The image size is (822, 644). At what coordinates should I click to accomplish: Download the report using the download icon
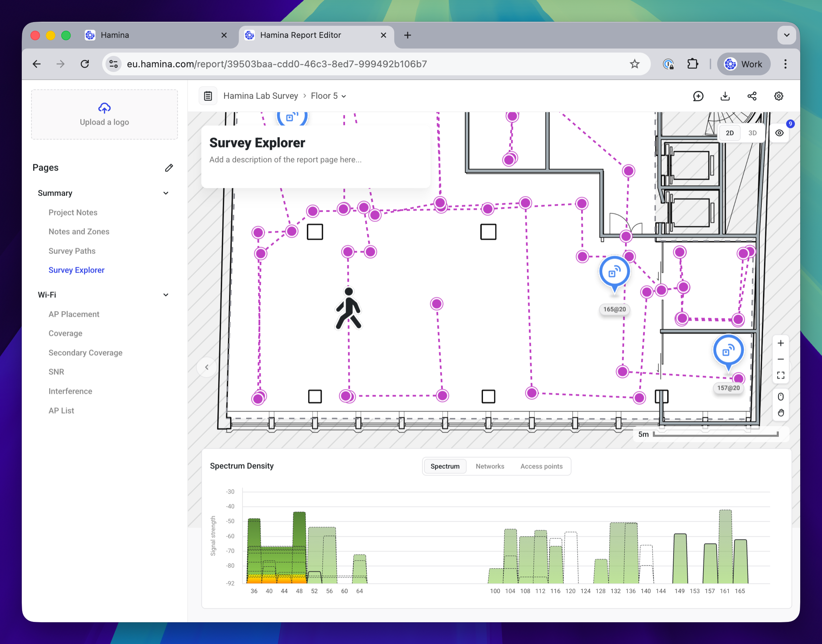coord(725,96)
